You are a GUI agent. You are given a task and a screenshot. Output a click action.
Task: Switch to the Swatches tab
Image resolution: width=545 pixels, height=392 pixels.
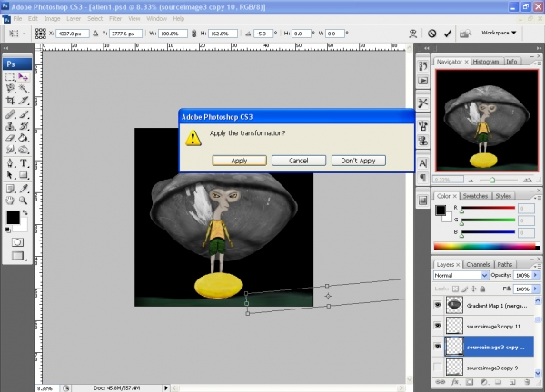pyautogui.click(x=475, y=196)
